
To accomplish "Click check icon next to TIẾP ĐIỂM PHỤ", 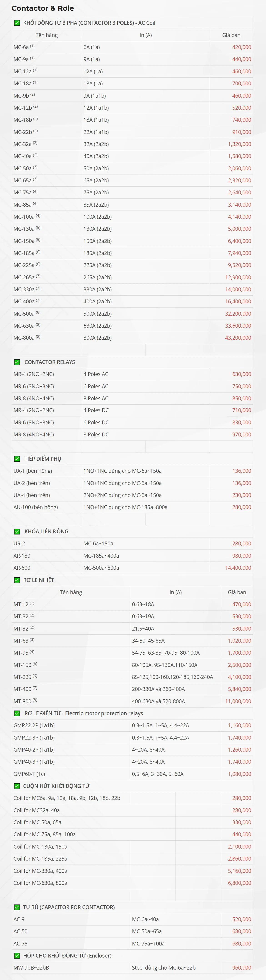I will coord(17,459).
